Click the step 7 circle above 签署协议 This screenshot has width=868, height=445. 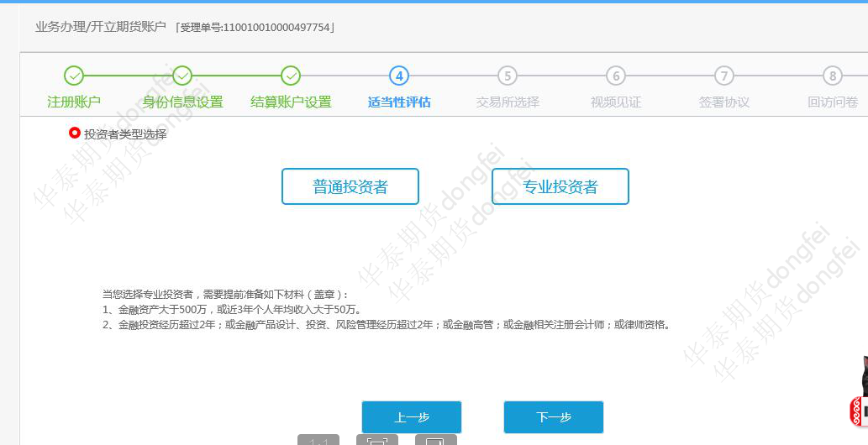(x=724, y=76)
